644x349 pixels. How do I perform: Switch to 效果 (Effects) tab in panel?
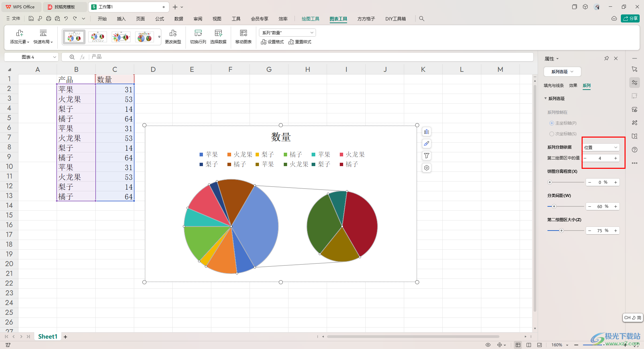[573, 86]
